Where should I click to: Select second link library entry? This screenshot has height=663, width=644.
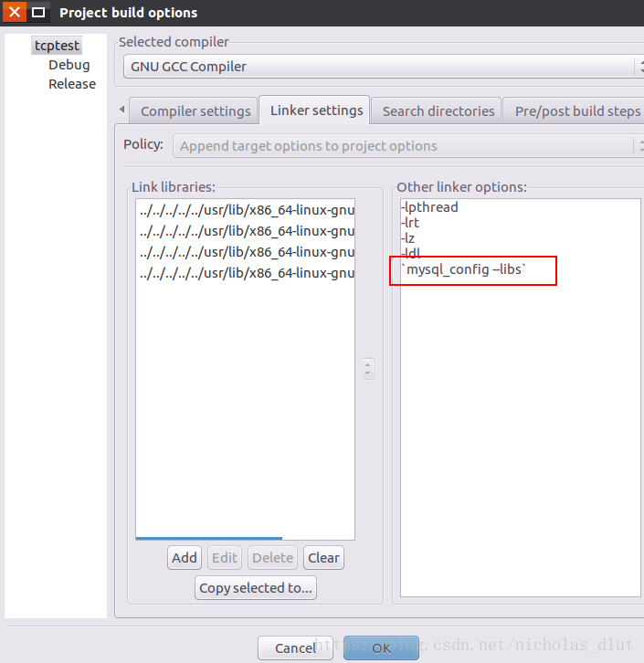coord(246,231)
